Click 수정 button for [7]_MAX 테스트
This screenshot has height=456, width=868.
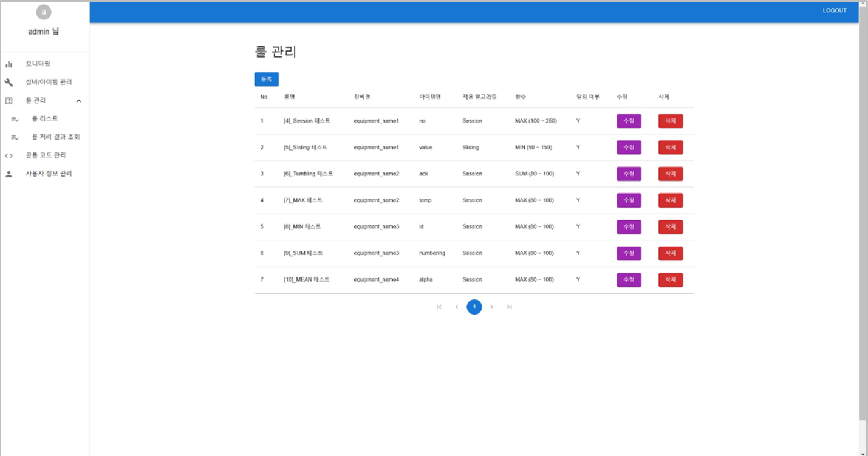click(x=629, y=200)
